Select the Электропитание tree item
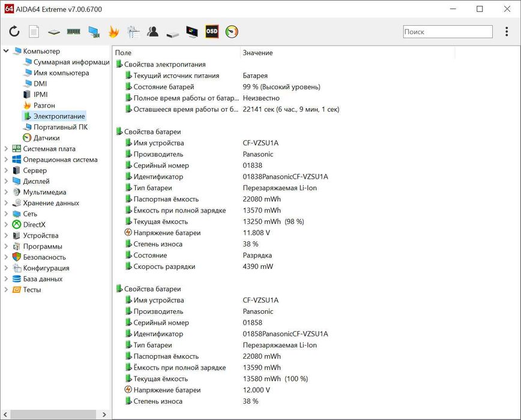 click(x=54, y=116)
